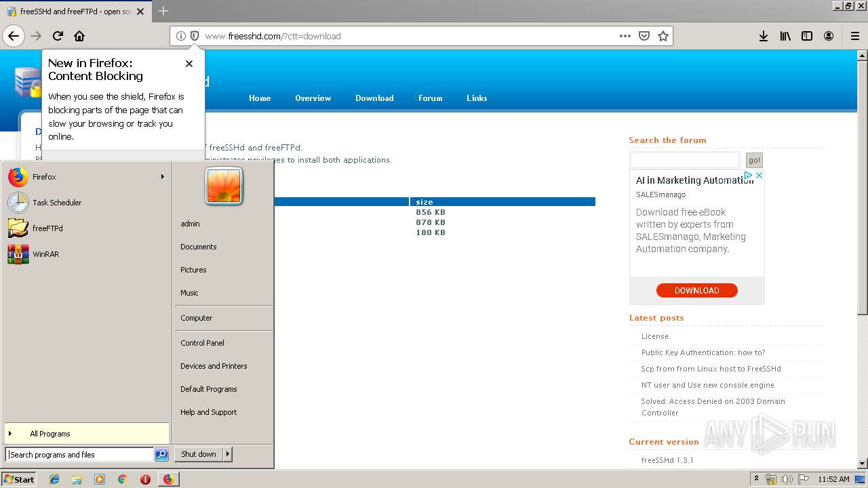Save page to Pocket
This screenshot has width=868, height=488.
(x=644, y=36)
